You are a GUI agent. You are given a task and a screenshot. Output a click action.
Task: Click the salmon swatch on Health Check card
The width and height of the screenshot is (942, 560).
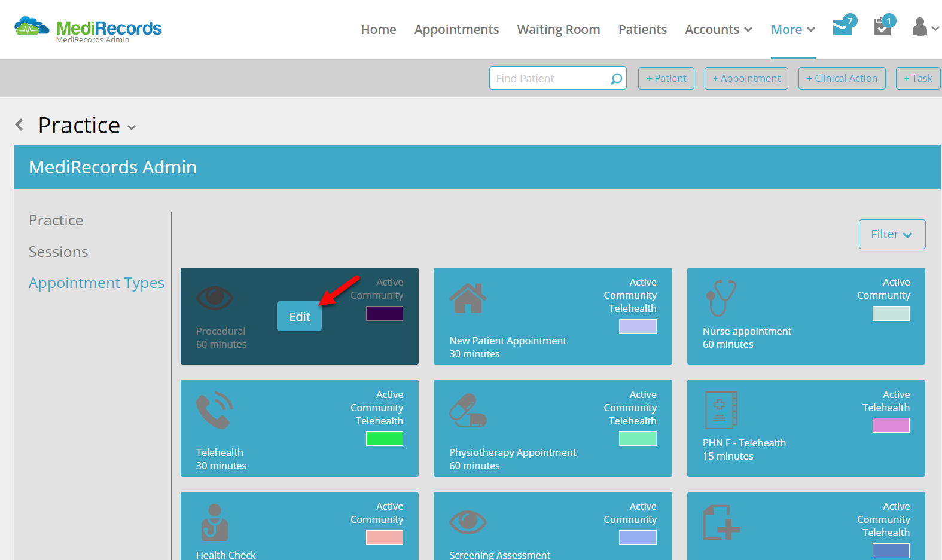tap(385, 537)
